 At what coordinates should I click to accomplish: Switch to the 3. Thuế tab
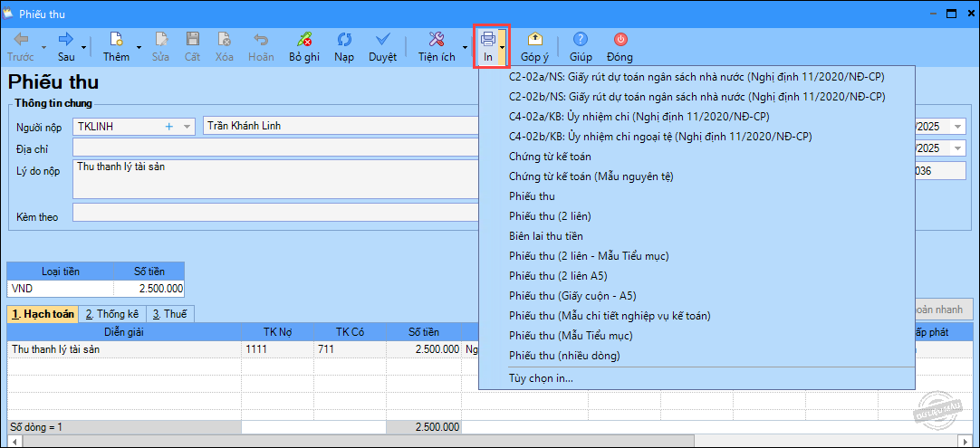[170, 314]
